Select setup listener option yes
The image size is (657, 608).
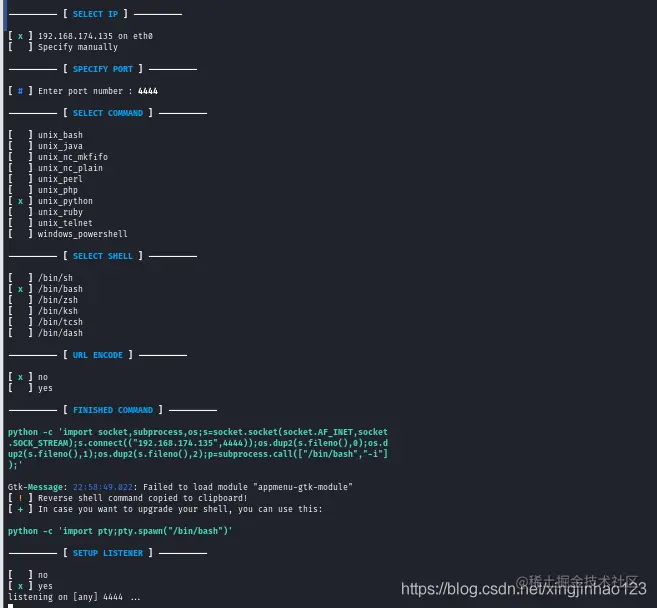[x=31, y=586]
